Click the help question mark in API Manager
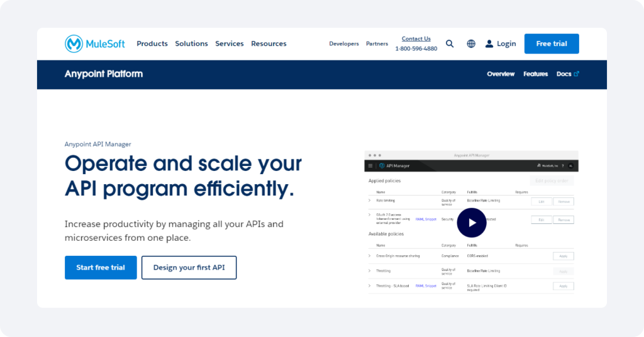Viewport: 644px width, 337px height. pos(563,166)
